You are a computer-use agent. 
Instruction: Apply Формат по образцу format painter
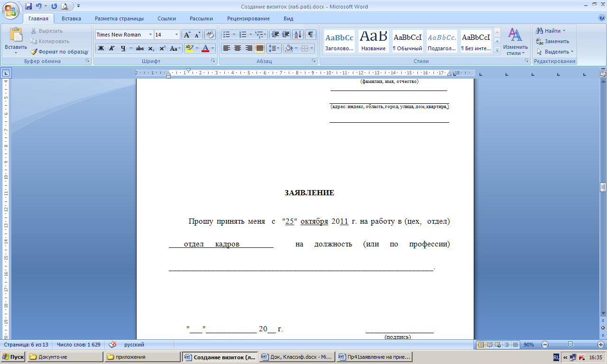[59, 52]
